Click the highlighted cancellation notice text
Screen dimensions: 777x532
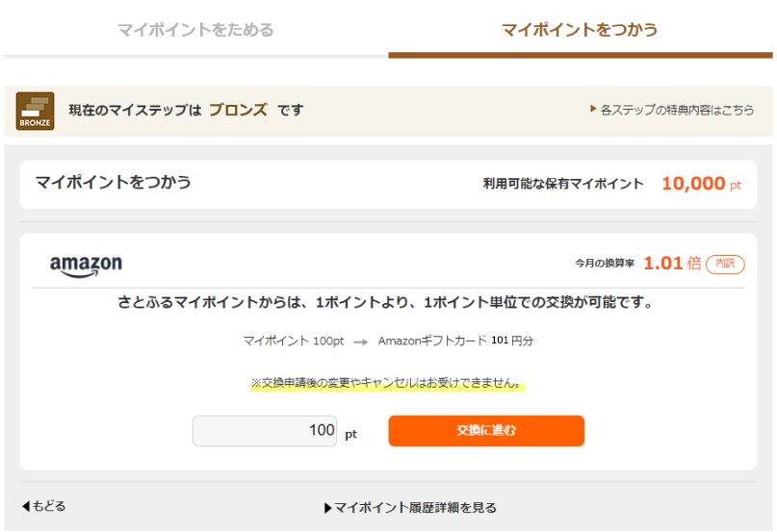pyautogui.click(x=387, y=383)
